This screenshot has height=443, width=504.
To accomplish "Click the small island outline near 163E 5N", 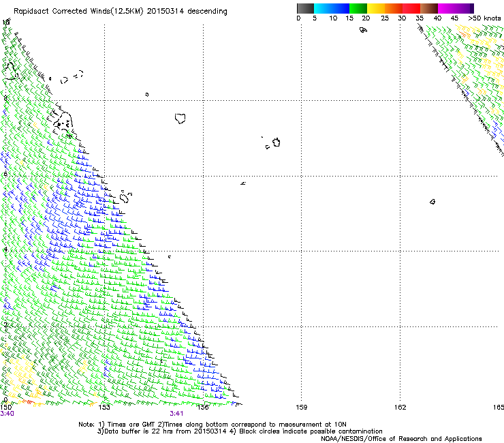I will coord(432,202).
